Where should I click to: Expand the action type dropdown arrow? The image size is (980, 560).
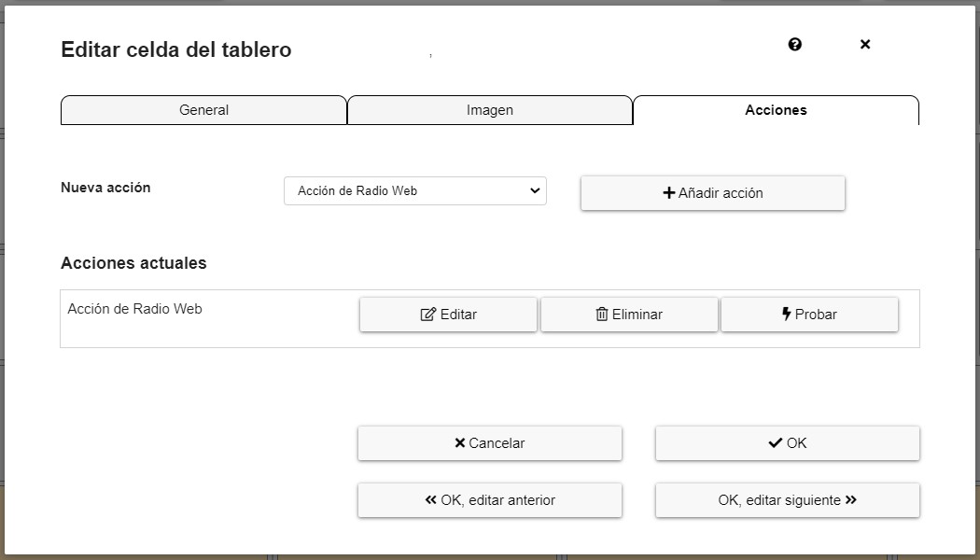click(535, 191)
